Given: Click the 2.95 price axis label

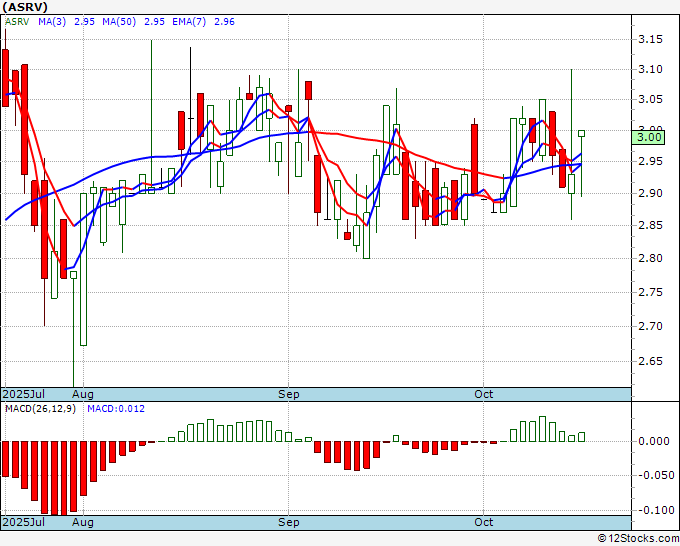Looking at the screenshot, I should [x=651, y=161].
